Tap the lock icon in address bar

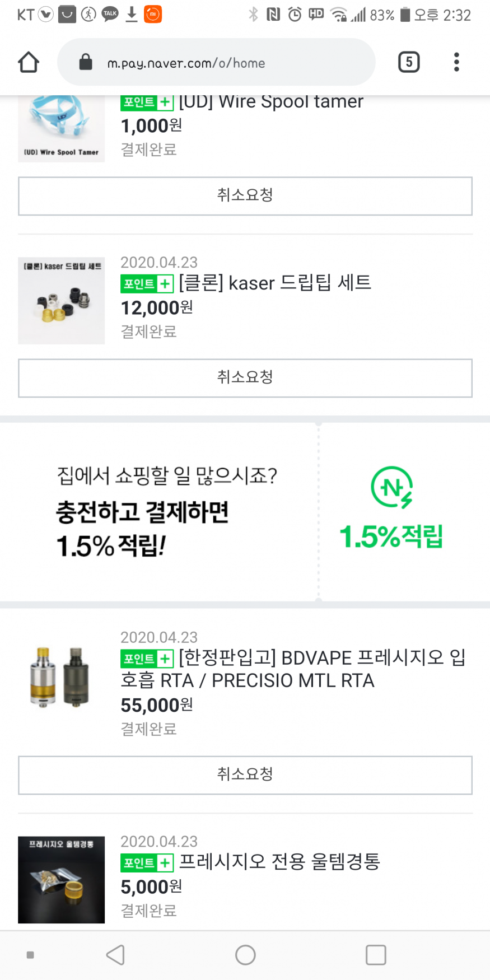tap(86, 62)
